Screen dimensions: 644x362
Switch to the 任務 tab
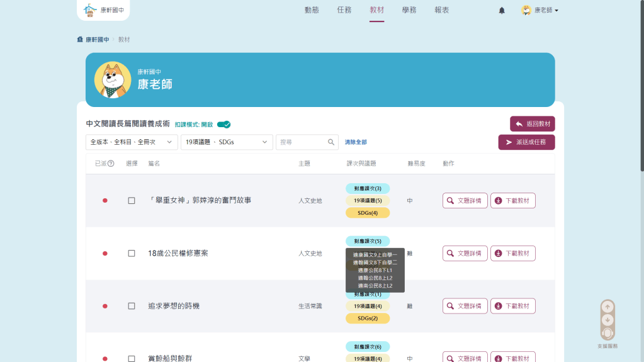click(344, 10)
